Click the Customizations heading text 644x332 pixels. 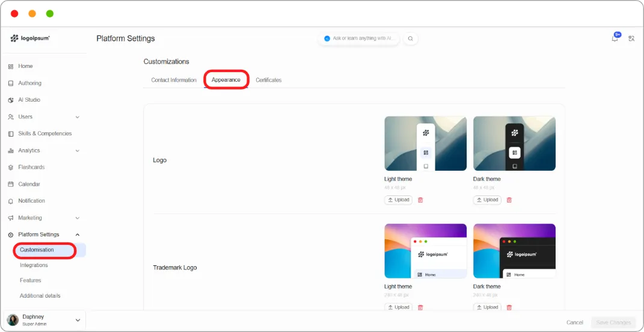[x=167, y=61]
